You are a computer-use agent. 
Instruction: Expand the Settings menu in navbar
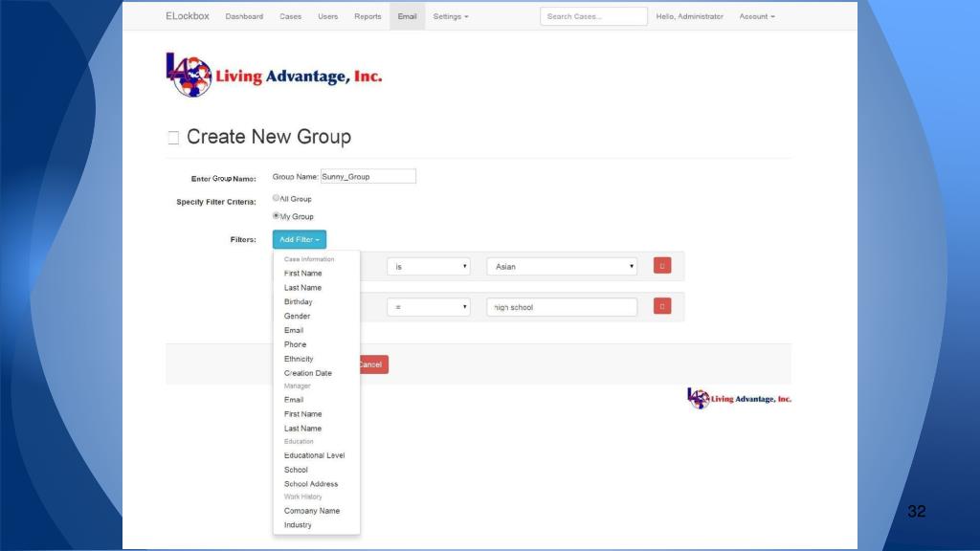click(x=451, y=16)
